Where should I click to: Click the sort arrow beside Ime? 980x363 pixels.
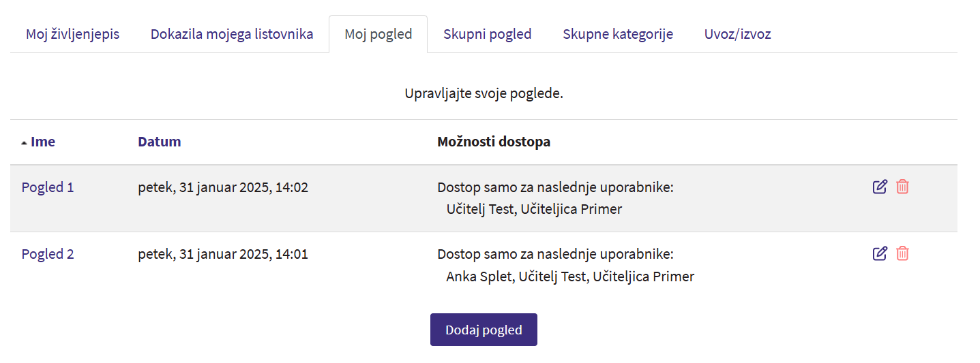pos(25,143)
